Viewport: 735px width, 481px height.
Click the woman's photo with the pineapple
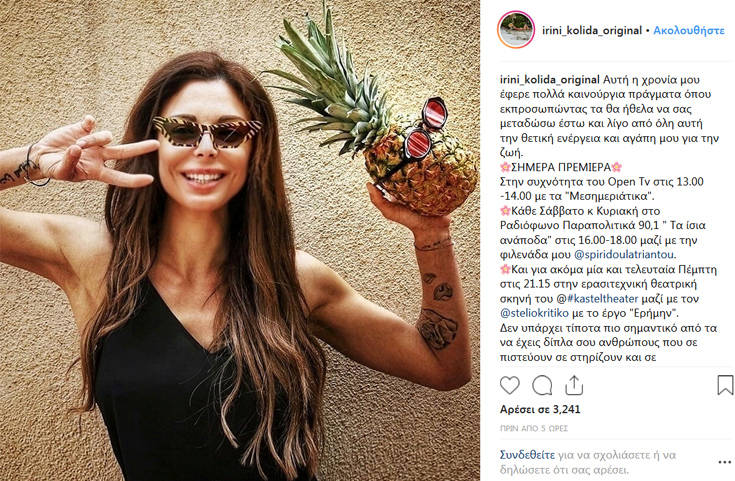240,240
